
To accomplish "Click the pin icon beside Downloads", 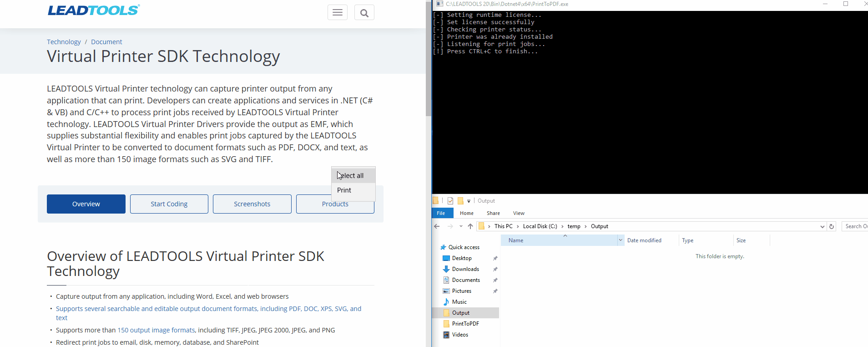I will click(495, 269).
